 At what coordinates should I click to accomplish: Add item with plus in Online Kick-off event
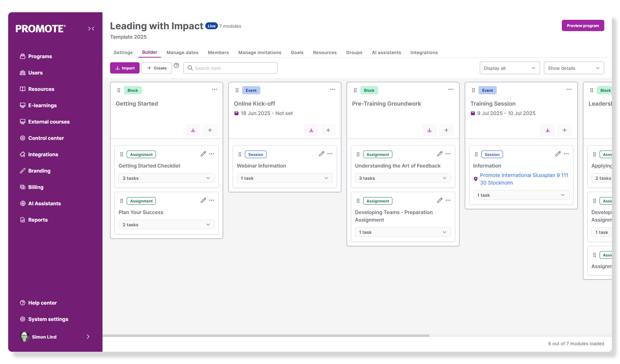coord(328,130)
